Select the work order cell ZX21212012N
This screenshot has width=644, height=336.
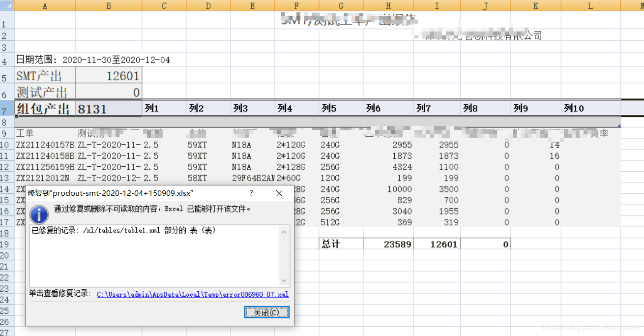pos(44,178)
